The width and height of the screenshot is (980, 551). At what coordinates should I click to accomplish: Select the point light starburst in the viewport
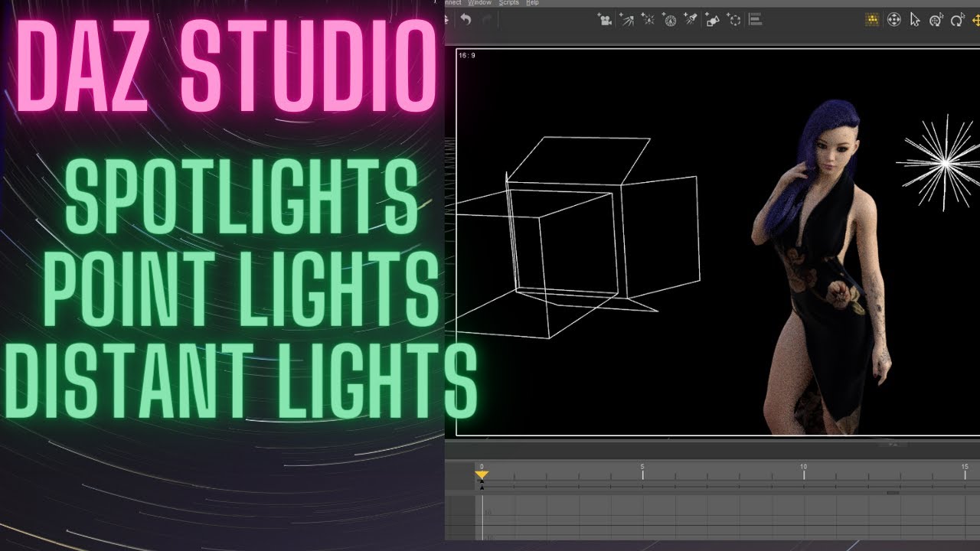[945, 162]
